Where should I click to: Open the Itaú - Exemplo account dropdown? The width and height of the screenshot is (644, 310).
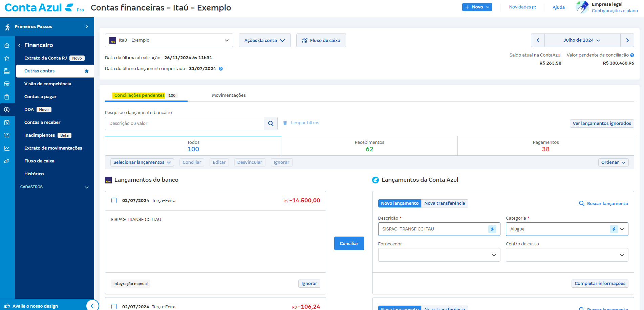coord(169,40)
